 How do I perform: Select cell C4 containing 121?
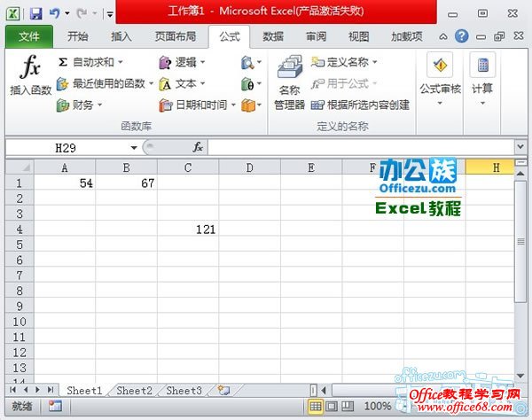tap(188, 229)
